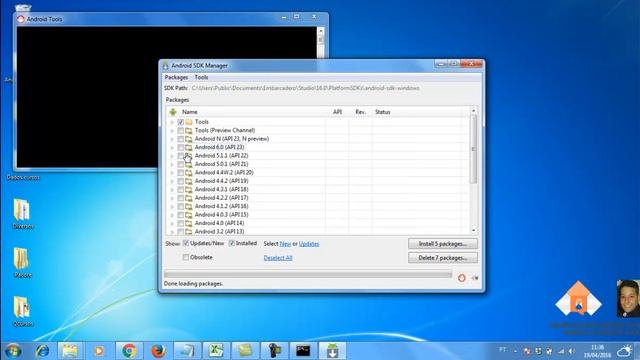Check the Android 6.0 (API 23) checkbox
This screenshot has height=360, width=640.
[x=180, y=147]
